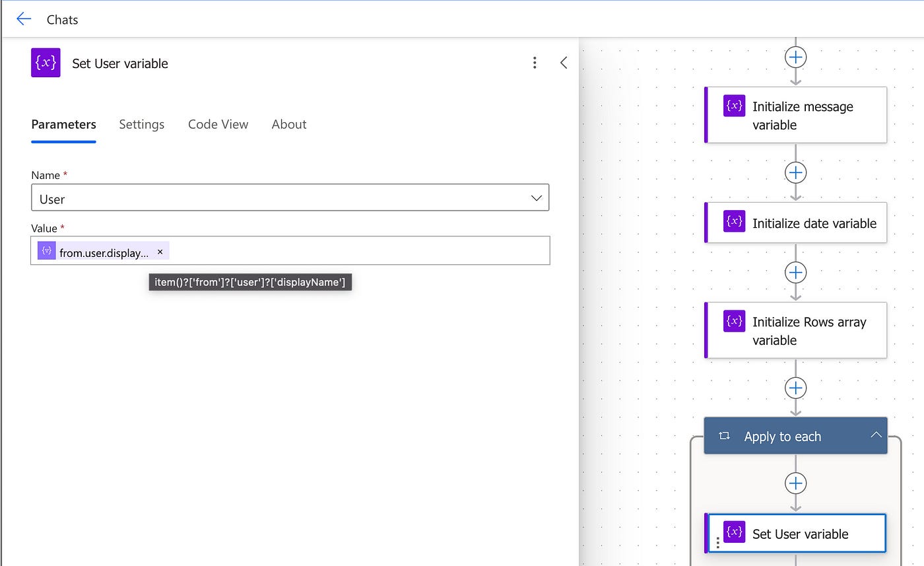Select the from.user.display... expression token
924x566 pixels.
point(103,252)
